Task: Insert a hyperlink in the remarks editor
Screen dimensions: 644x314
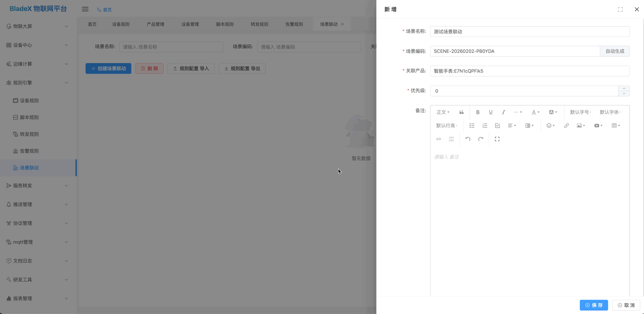Action: [x=566, y=125]
